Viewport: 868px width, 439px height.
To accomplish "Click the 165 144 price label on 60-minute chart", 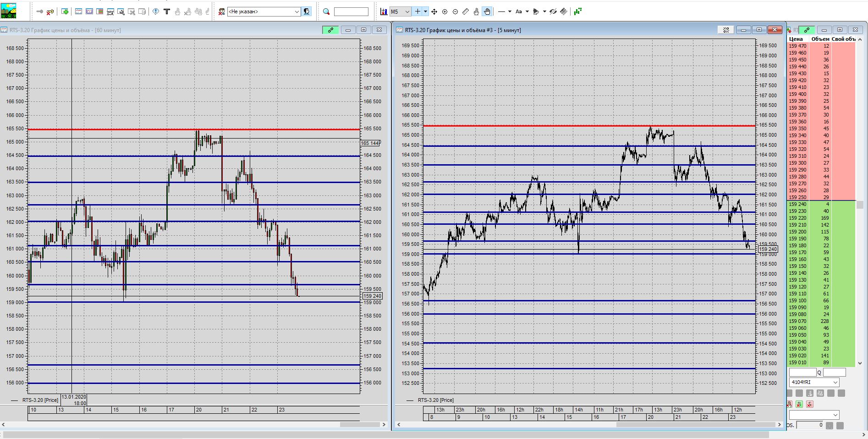I will click(370, 143).
